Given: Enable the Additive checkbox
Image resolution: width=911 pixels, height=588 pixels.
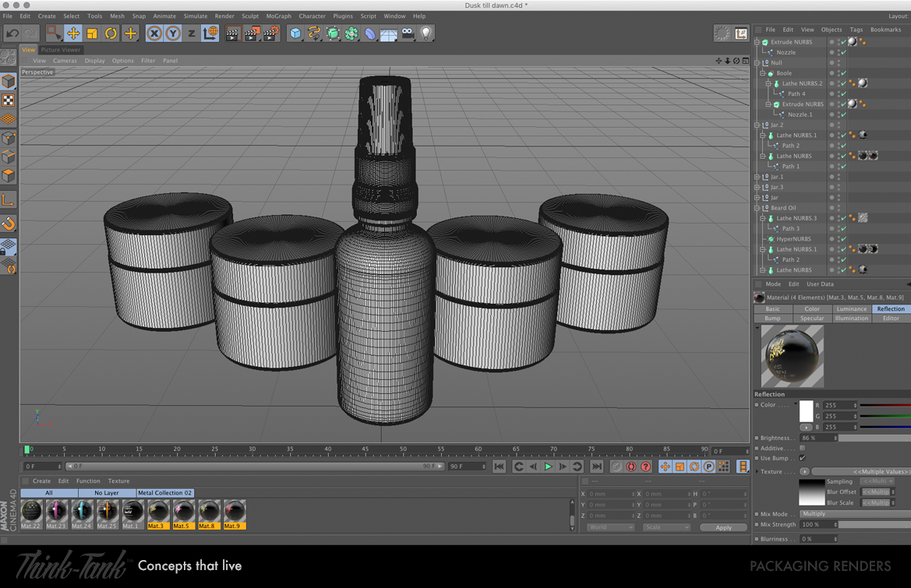Looking at the screenshot, I should pyautogui.click(x=802, y=449).
